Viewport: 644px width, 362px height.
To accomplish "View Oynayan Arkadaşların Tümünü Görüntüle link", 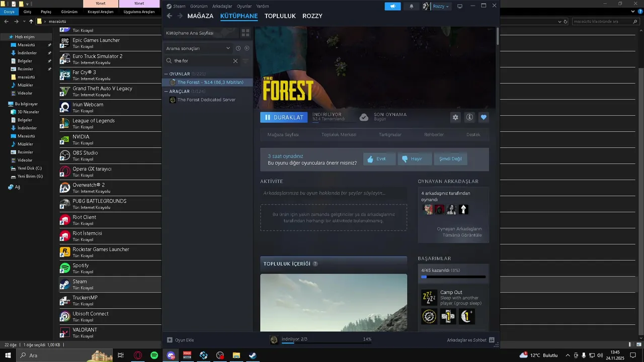I will pos(459,232).
